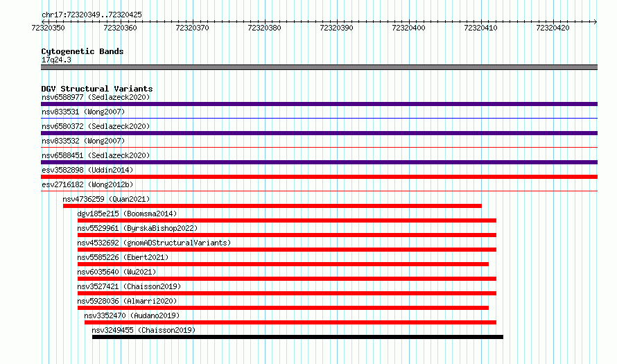Click ruler position 72320410
617x364 pixels.
481,28
